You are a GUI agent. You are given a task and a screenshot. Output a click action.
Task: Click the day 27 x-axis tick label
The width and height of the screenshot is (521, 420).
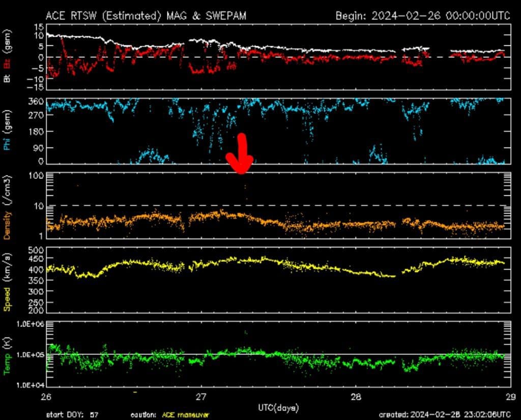point(200,397)
